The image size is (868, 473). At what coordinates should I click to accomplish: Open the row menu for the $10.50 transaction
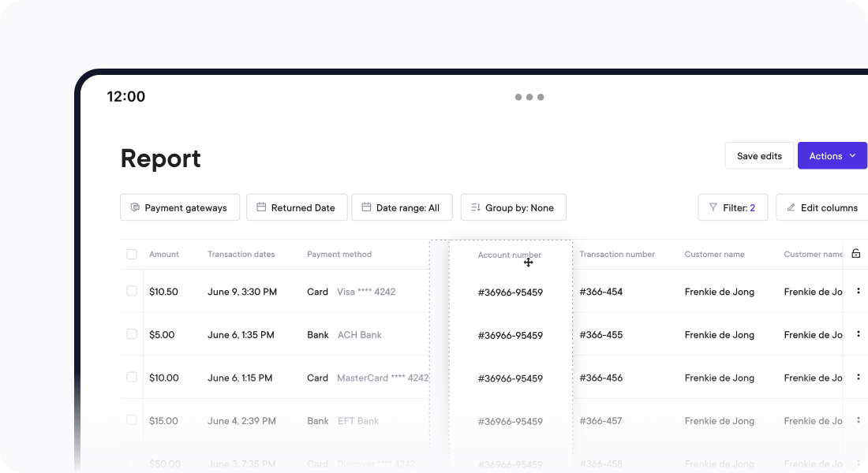click(x=859, y=291)
